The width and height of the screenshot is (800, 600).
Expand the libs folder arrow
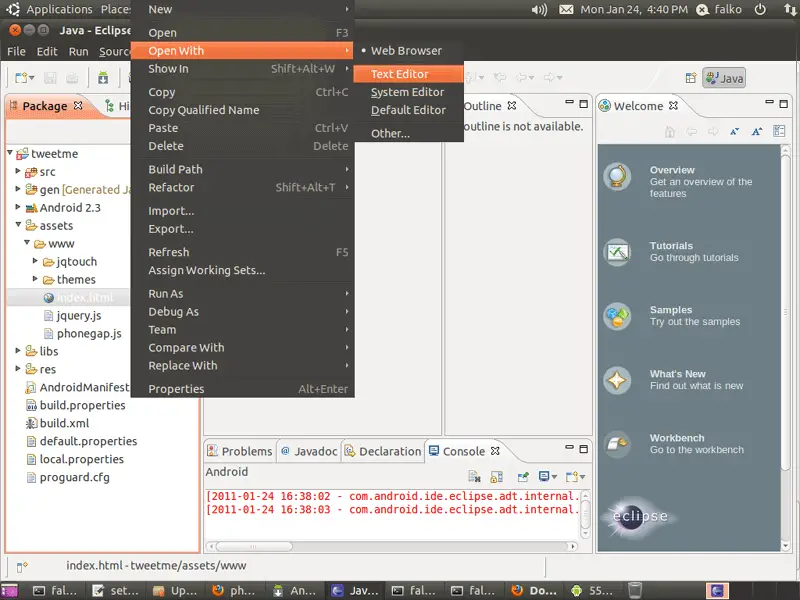(18, 351)
